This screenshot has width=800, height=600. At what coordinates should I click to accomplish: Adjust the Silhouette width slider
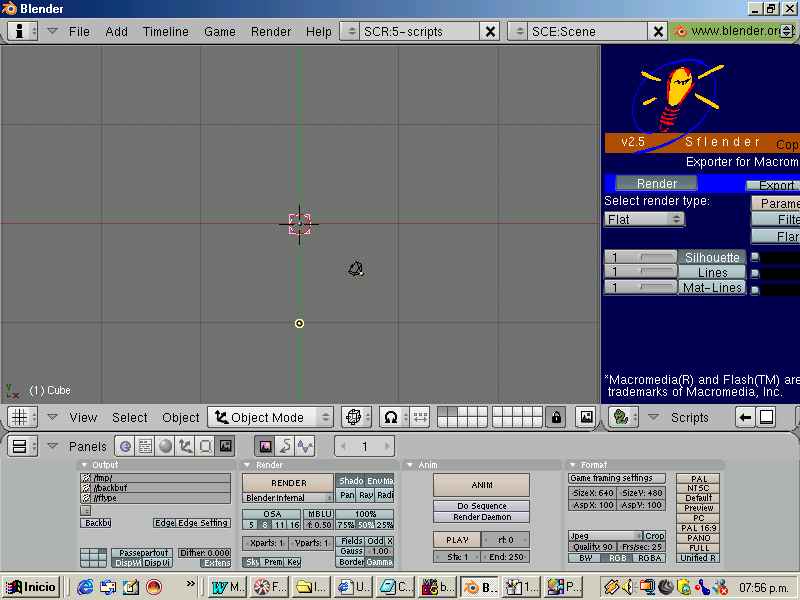641,257
